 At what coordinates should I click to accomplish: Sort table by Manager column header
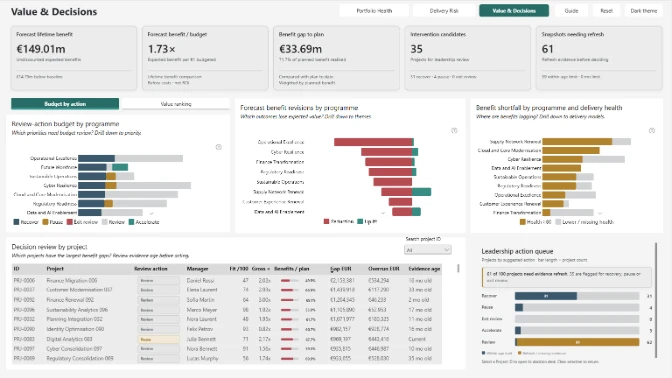(x=197, y=269)
